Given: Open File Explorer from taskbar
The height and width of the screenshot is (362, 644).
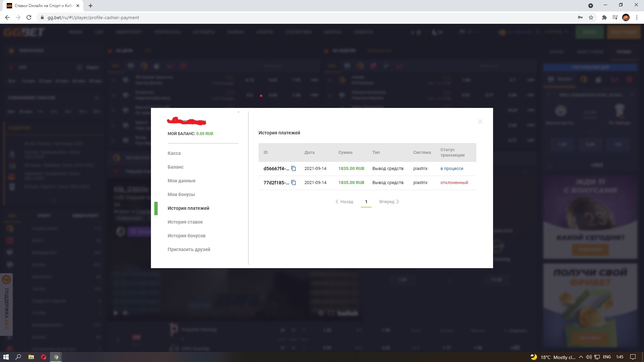Looking at the screenshot, I should [x=31, y=357].
